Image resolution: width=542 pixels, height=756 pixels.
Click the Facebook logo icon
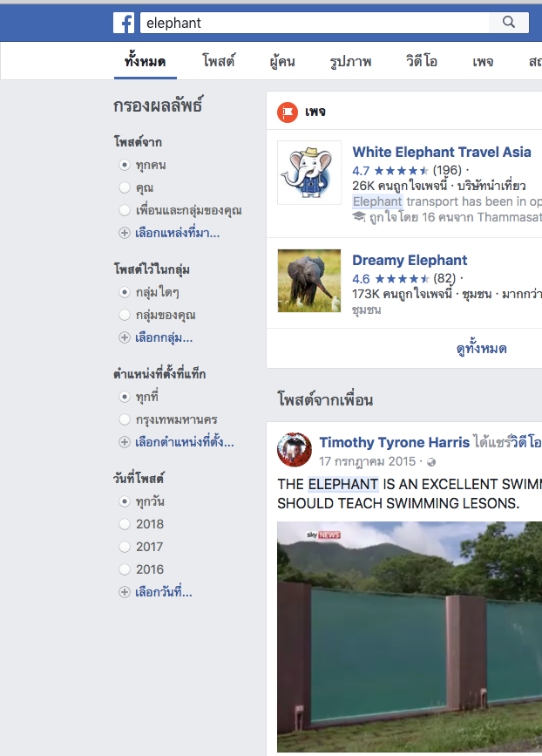click(x=124, y=23)
